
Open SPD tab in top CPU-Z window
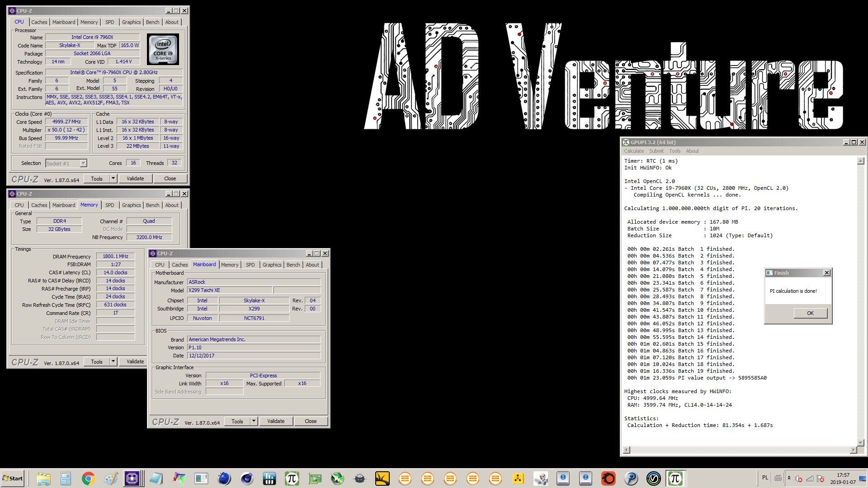110,22
